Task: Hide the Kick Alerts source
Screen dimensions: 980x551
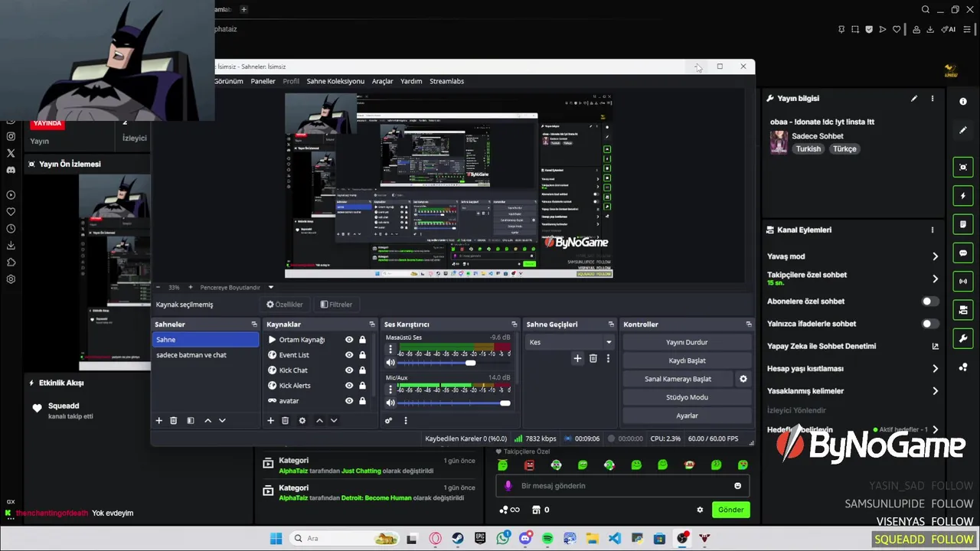Action: click(349, 386)
